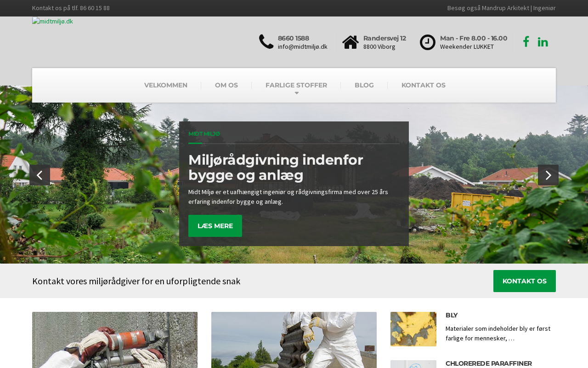This screenshot has width=588, height=368.
Task: Open the Blog menu item
Action: tap(364, 85)
